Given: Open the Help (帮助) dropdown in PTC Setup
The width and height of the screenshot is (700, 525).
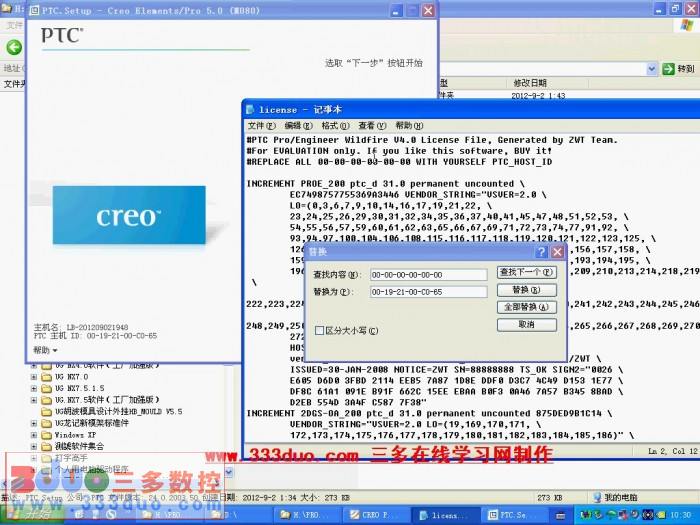Looking at the screenshot, I should point(46,350).
